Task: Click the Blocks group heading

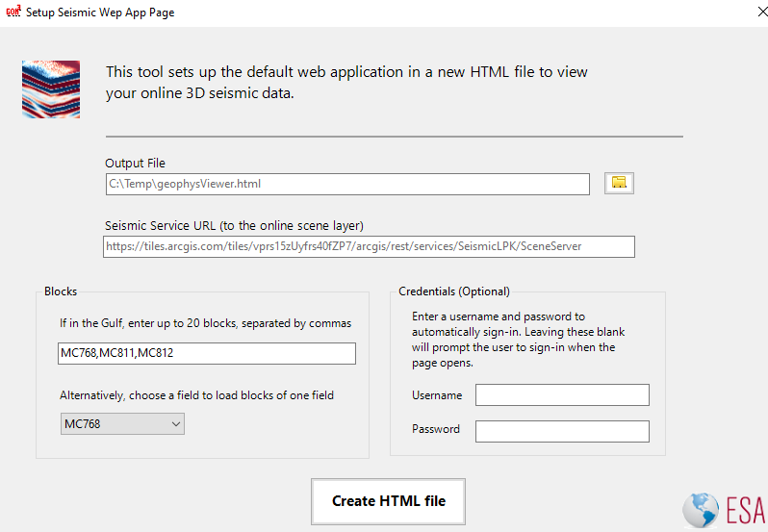Action: (x=61, y=291)
